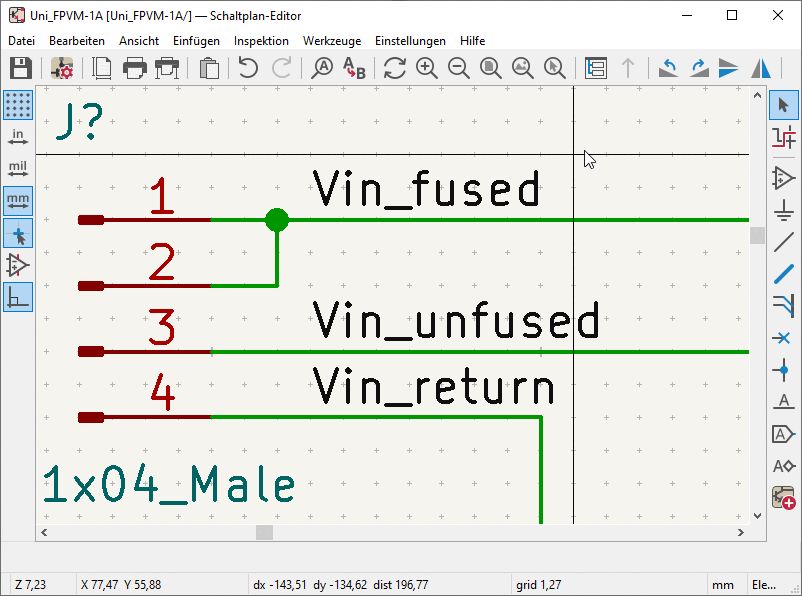Click the horizontal scrollbar thumb
This screenshot has width=802, height=596.
point(264,533)
